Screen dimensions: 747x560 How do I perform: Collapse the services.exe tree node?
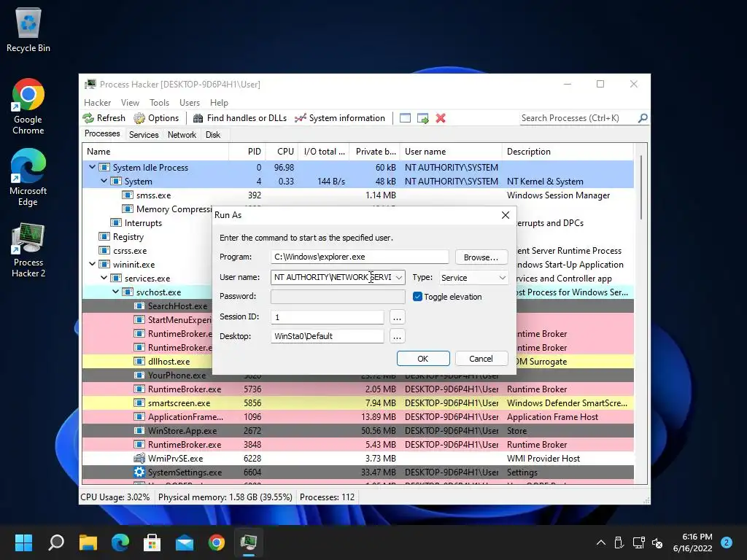[104, 278]
